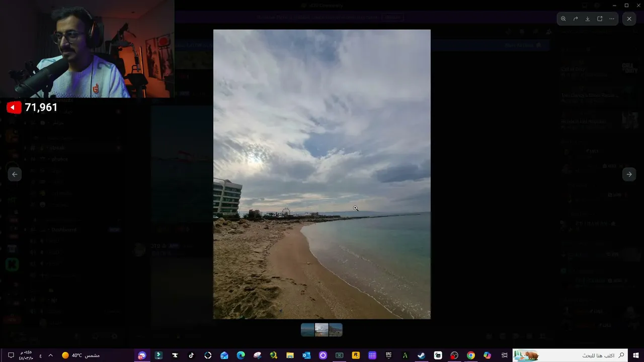Switch to the Discord taskbar icon
This screenshot has height=362, width=644.
pyautogui.click(x=142, y=355)
